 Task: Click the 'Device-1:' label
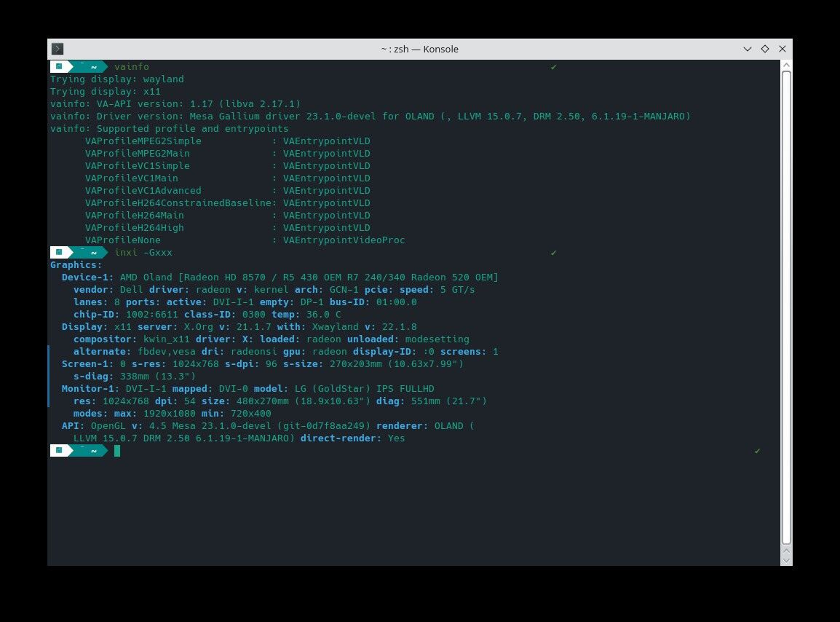(88, 277)
